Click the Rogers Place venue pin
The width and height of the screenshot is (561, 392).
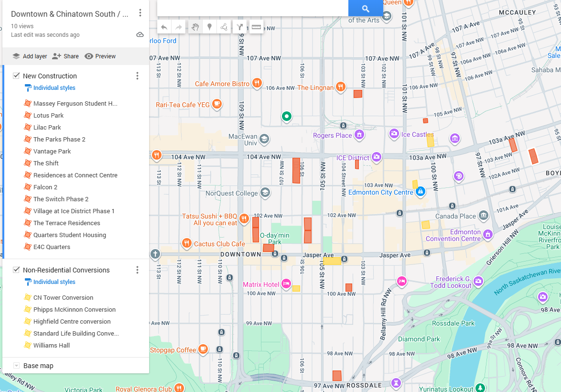(x=359, y=135)
